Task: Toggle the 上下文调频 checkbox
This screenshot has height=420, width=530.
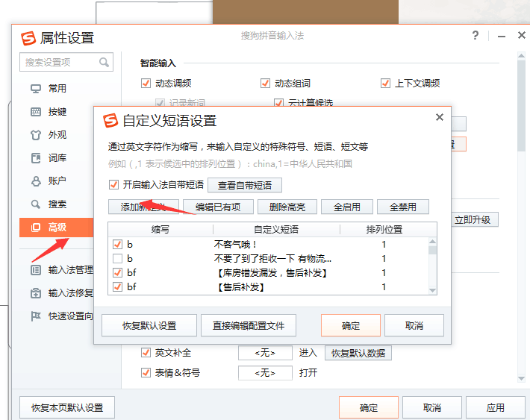Action: (x=385, y=83)
